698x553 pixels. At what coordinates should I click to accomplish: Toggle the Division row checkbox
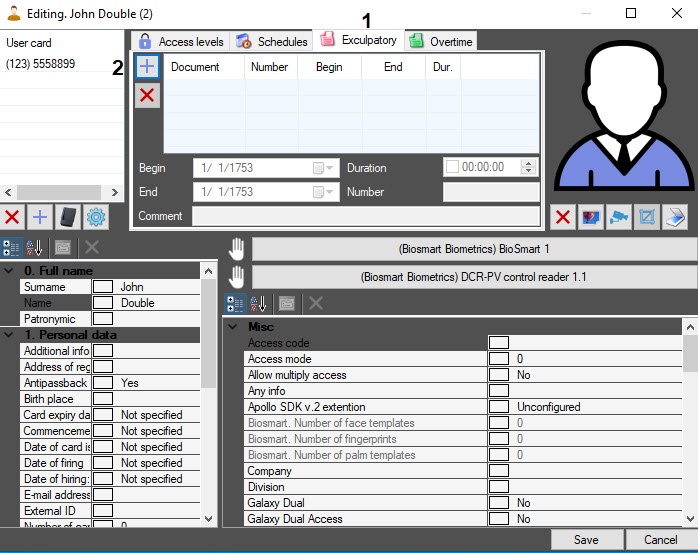[x=499, y=487]
